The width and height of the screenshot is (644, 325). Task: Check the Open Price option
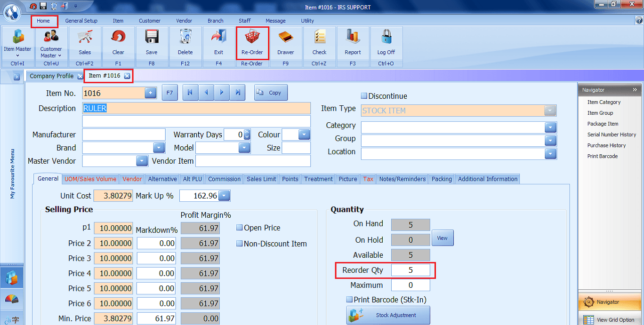[x=240, y=228]
